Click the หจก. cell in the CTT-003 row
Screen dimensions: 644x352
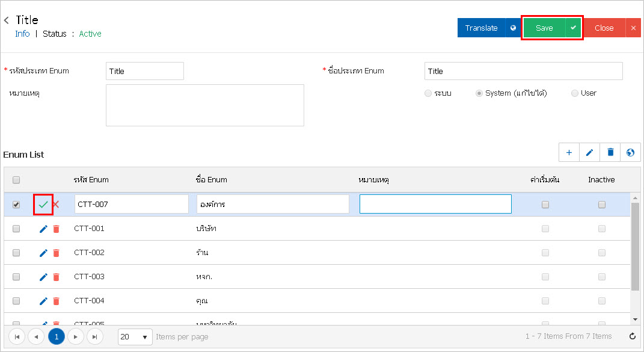204,277
